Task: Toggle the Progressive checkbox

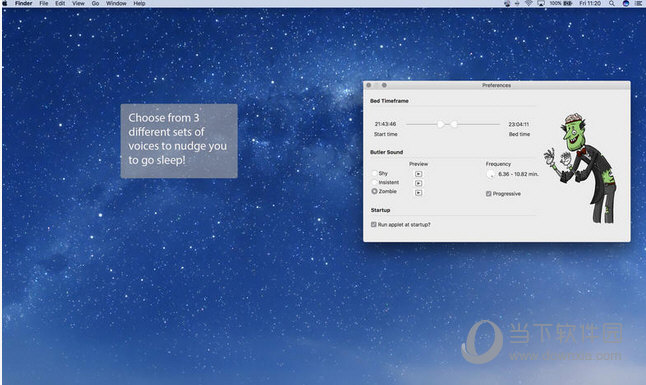Action: tap(488, 194)
